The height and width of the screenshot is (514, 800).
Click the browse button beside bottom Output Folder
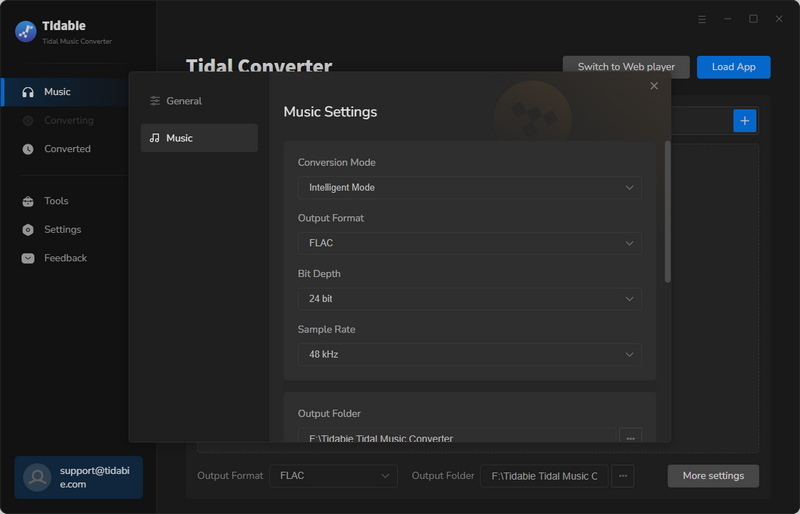(x=622, y=476)
